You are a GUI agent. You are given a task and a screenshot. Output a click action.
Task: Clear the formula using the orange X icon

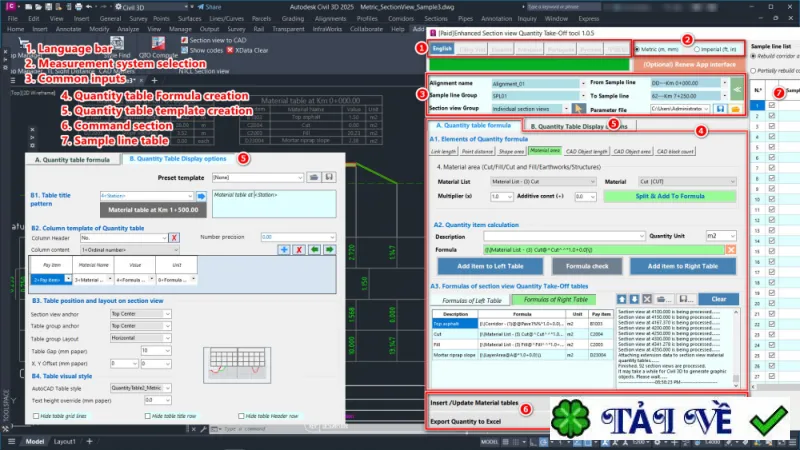pos(731,249)
